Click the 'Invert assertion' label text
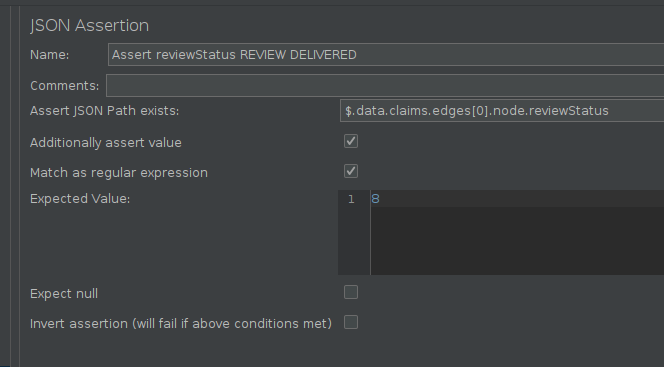The image size is (664, 367). [x=181, y=324]
